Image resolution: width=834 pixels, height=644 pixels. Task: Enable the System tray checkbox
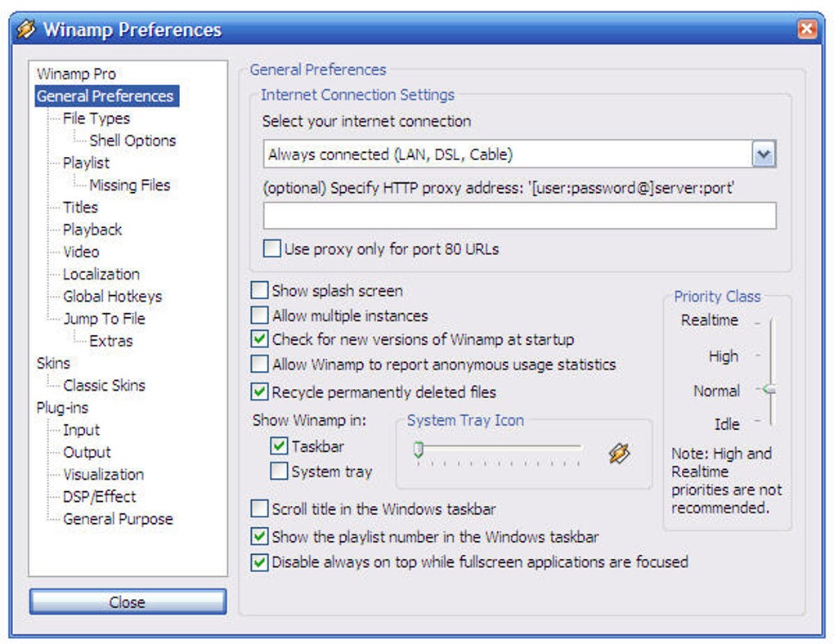coord(279,472)
